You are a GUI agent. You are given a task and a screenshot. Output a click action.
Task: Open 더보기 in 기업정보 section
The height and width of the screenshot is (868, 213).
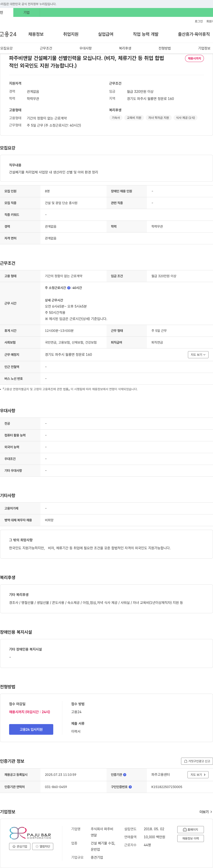[x=206, y=812]
